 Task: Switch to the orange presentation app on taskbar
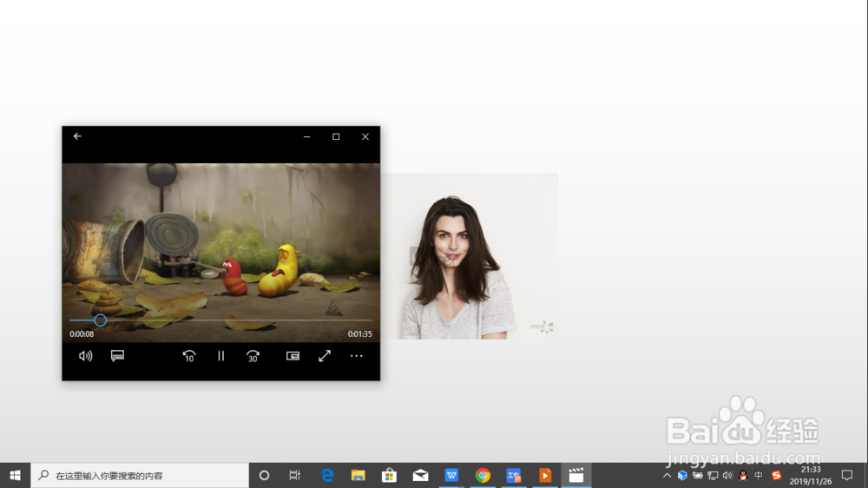[x=545, y=475]
